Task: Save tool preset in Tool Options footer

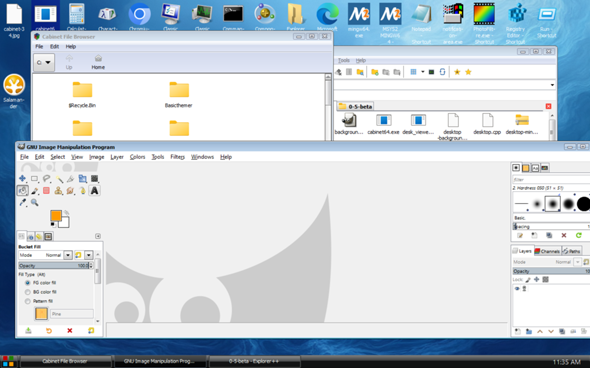Action: click(x=28, y=330)
